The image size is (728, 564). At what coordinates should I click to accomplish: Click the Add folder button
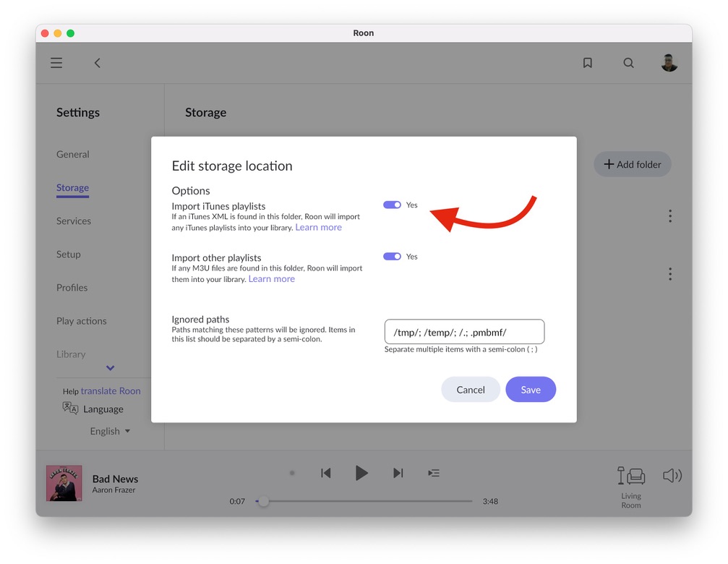pyautogui.click(x=633, y=164)
